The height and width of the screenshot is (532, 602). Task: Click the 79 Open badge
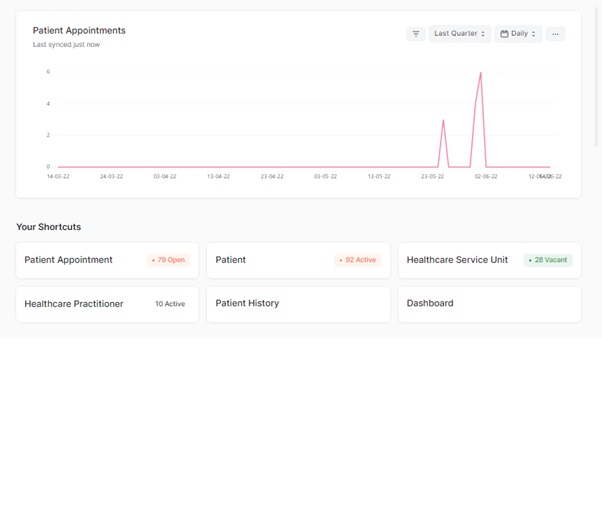(168, 260)
